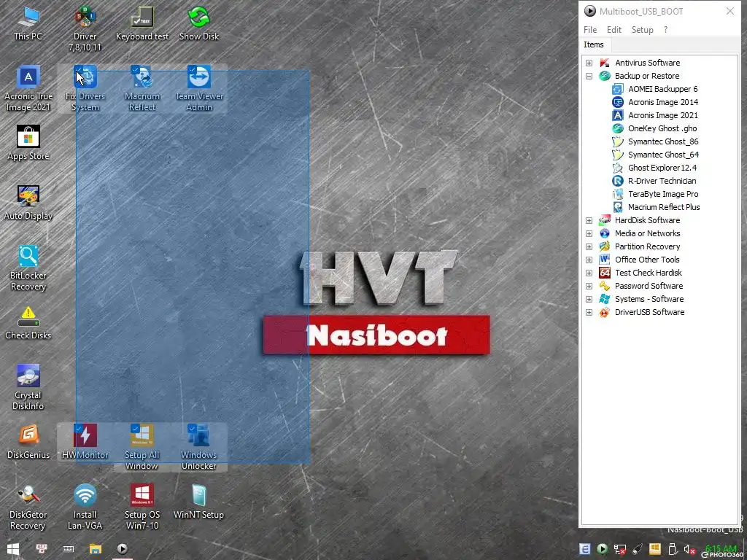This screenshot has height=560, width=747.
Task: Open BitLocker Recovery desktop icon
Action: (28, 268)
